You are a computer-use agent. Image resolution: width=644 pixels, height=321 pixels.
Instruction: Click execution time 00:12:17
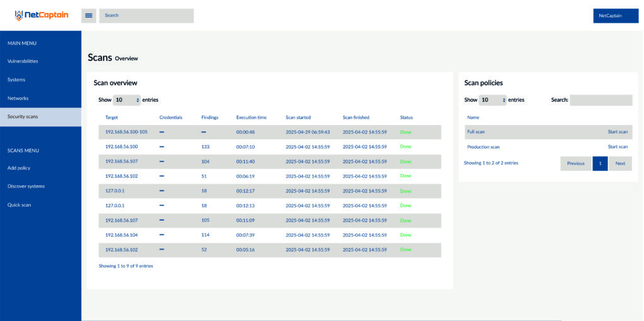246,191
